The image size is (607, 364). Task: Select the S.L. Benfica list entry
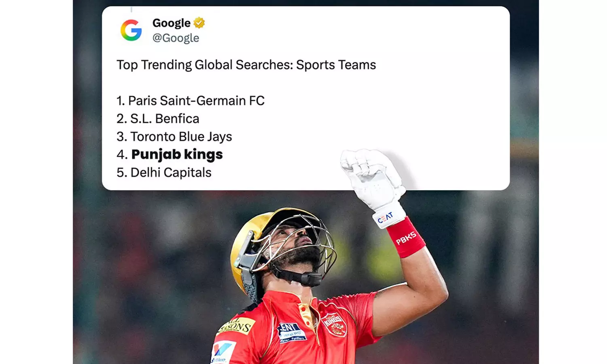pyautogui.click(x=158, y=119)
